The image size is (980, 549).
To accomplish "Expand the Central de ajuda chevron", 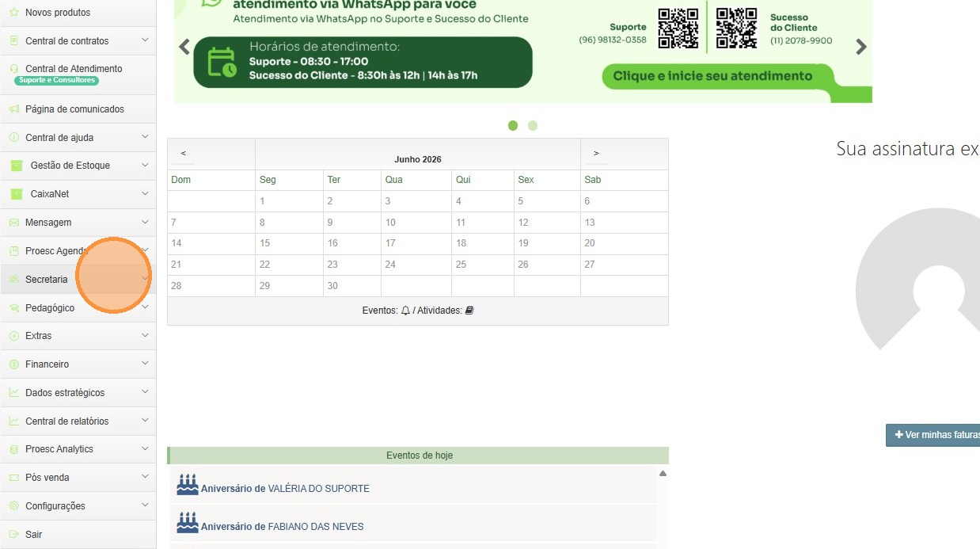I will pyautogui.click(x=145, y=136).
